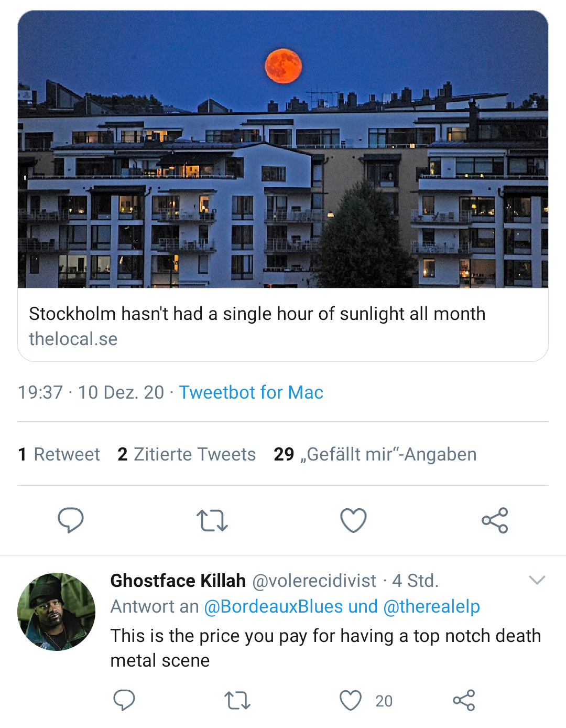566x728 pixels.
Task: Share Ghostface Killah's reply
Action: (464, 700)
